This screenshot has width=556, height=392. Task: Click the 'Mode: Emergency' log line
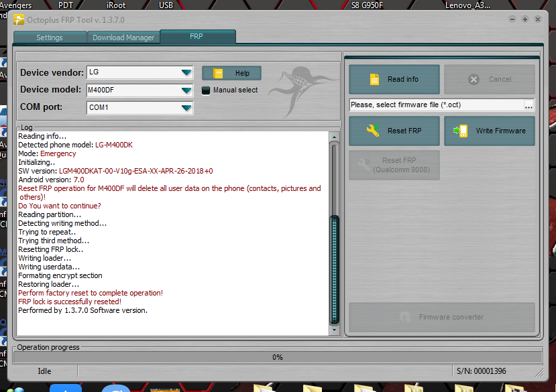point(47,154)
